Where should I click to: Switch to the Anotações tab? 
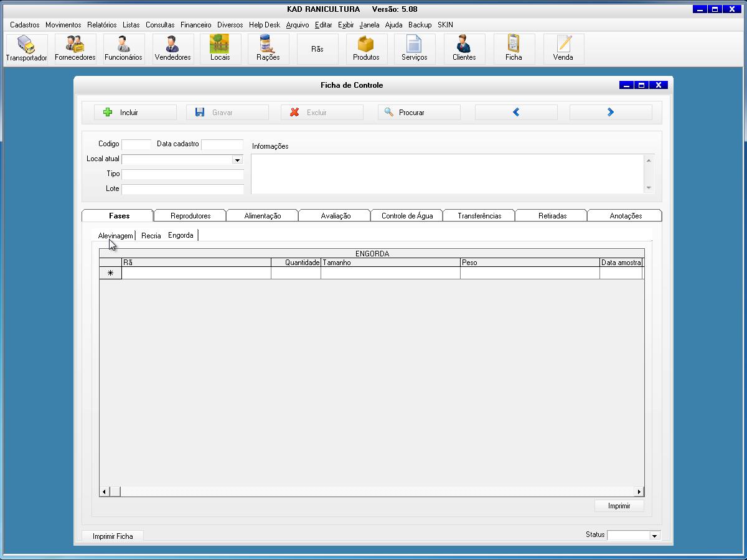click(626, 216)
